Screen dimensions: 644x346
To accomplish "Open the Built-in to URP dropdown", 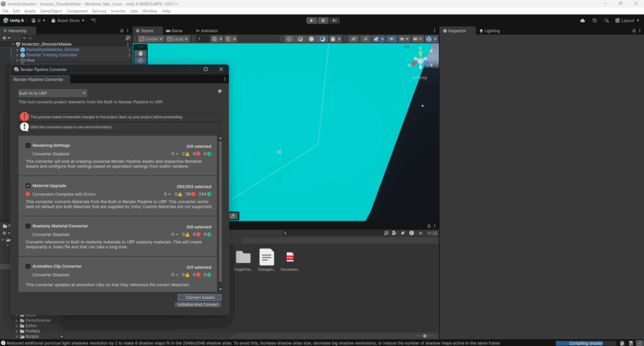I will (52, 93).
